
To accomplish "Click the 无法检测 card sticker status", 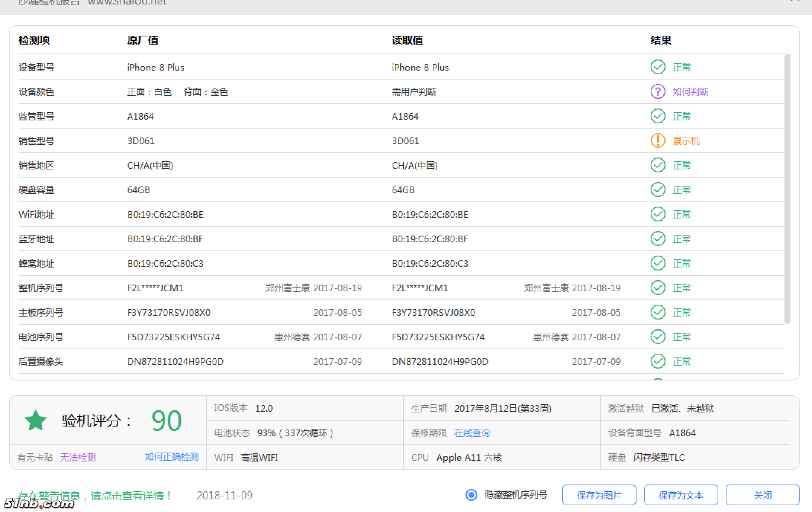I will pos(78,457).
